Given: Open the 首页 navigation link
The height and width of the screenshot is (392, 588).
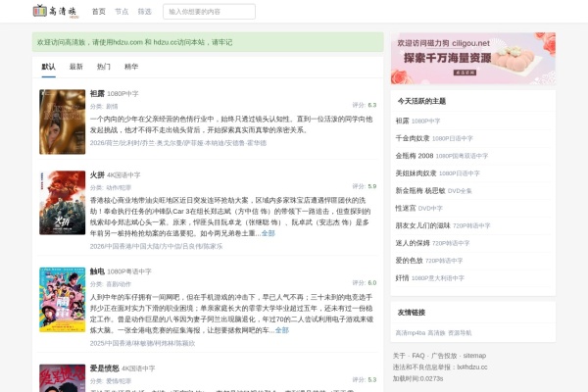Looking at the screenshot, I should [x=99, y=12].
